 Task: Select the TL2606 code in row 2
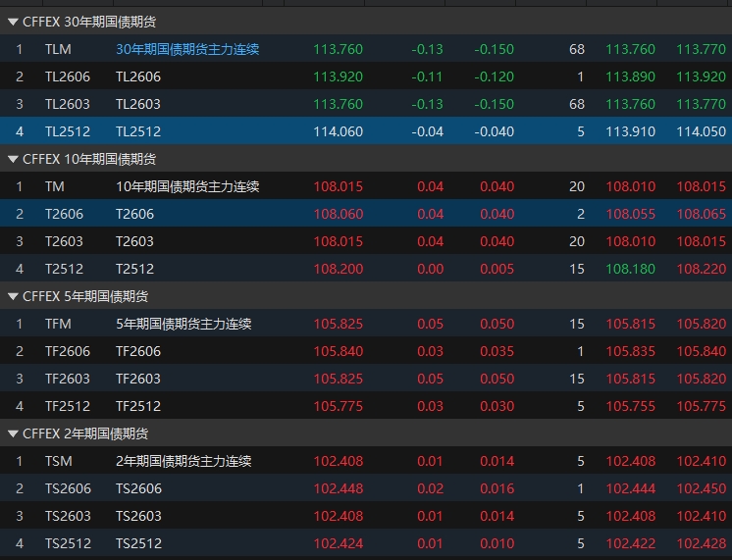coord(68,76)
